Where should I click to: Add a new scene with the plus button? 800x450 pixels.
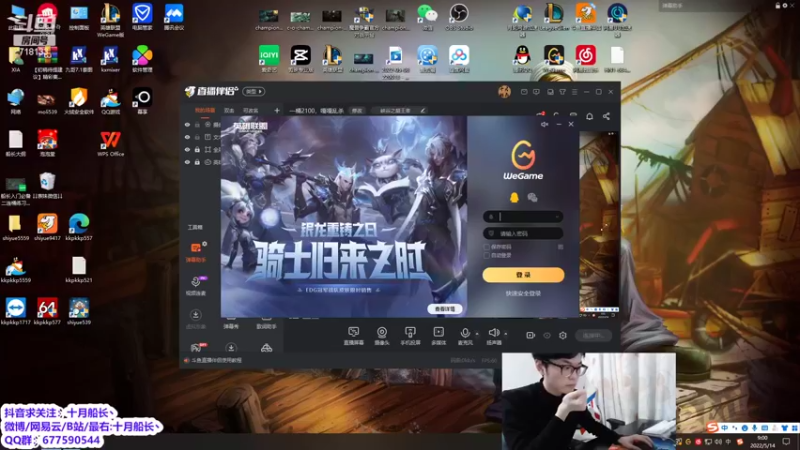277,110
